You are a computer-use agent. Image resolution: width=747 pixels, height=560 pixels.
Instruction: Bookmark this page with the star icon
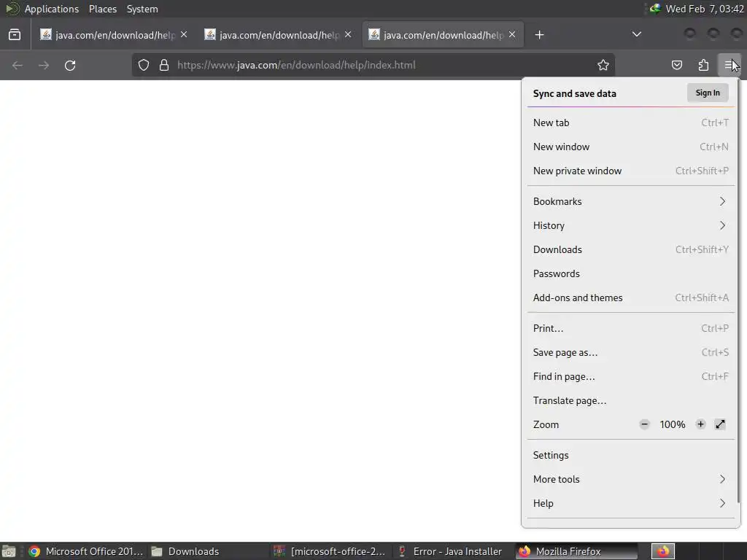click(x=603, y=65)
